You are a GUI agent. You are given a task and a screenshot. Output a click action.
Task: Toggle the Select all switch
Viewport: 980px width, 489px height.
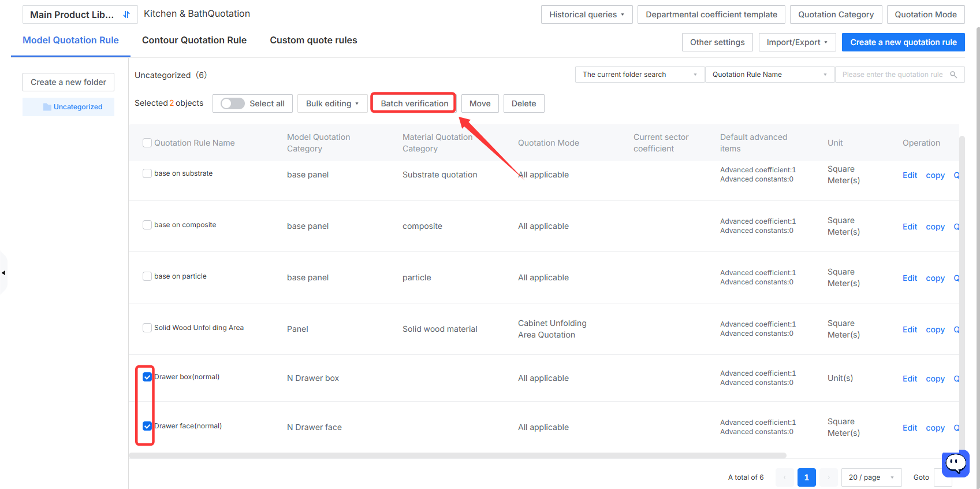tap(233, 103)
